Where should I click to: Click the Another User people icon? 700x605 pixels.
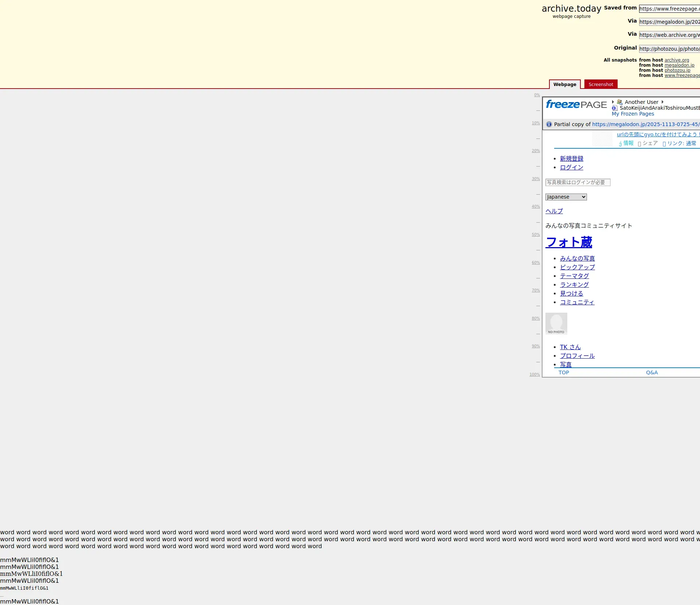click(620, 102)
